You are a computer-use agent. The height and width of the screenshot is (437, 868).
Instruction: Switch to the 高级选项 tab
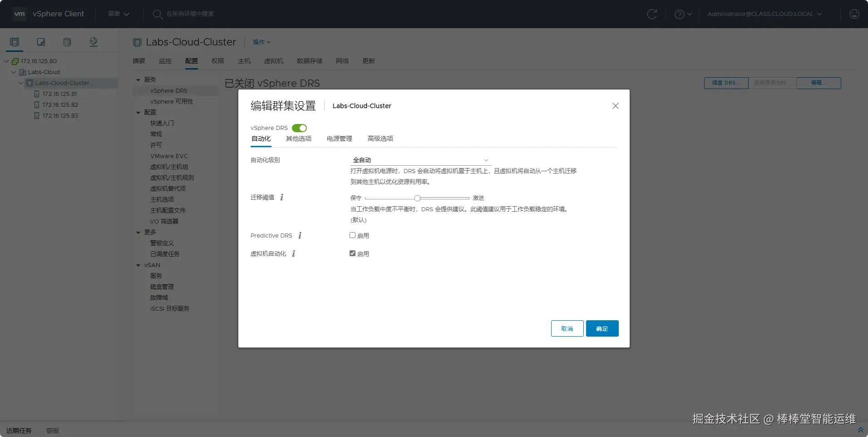click(380, 139)
